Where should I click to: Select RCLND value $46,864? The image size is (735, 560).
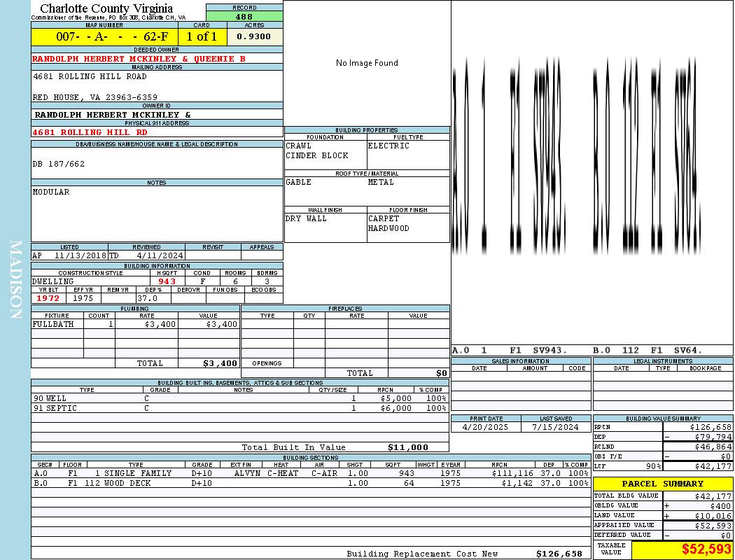pos(713,447)
